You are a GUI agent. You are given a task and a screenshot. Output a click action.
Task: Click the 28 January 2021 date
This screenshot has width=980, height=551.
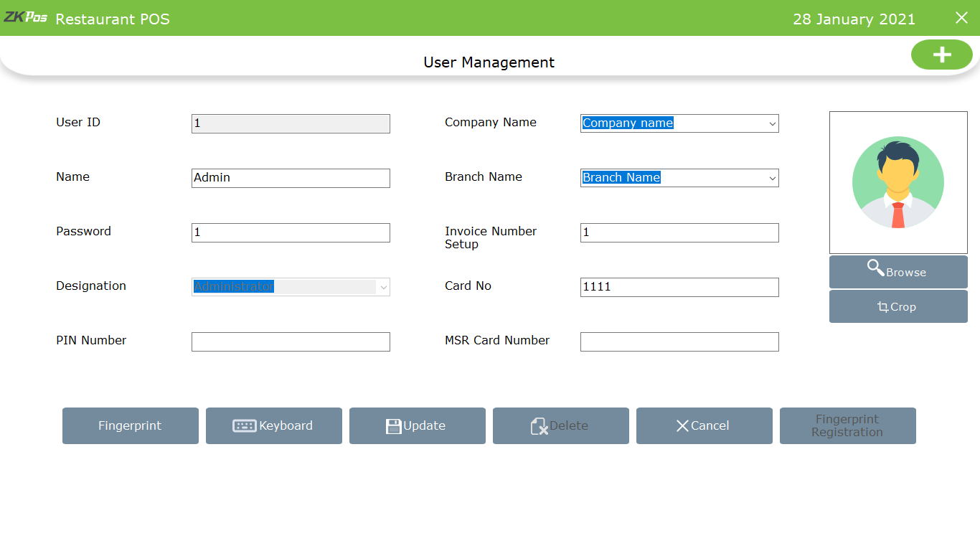click(854, 19)
